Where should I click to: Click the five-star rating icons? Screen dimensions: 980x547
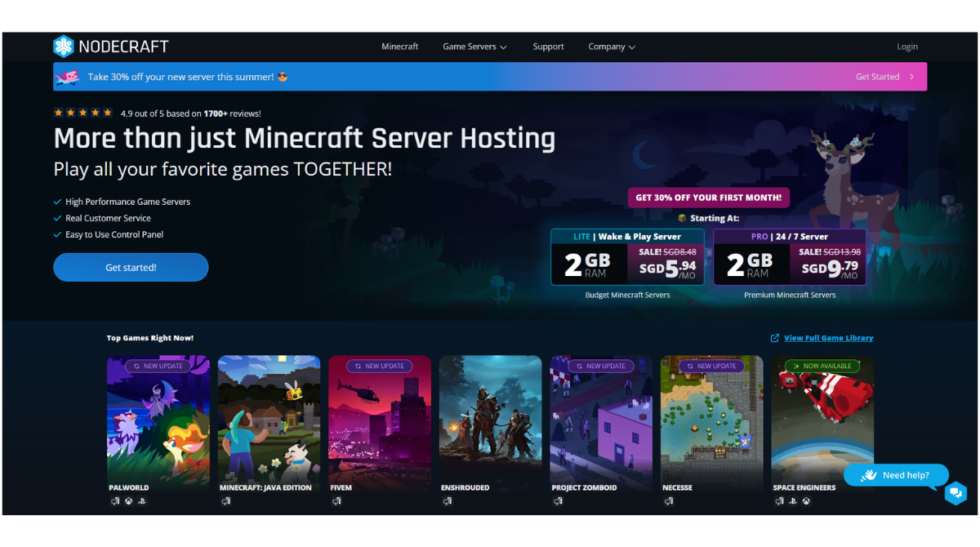[x=83, y=113]
